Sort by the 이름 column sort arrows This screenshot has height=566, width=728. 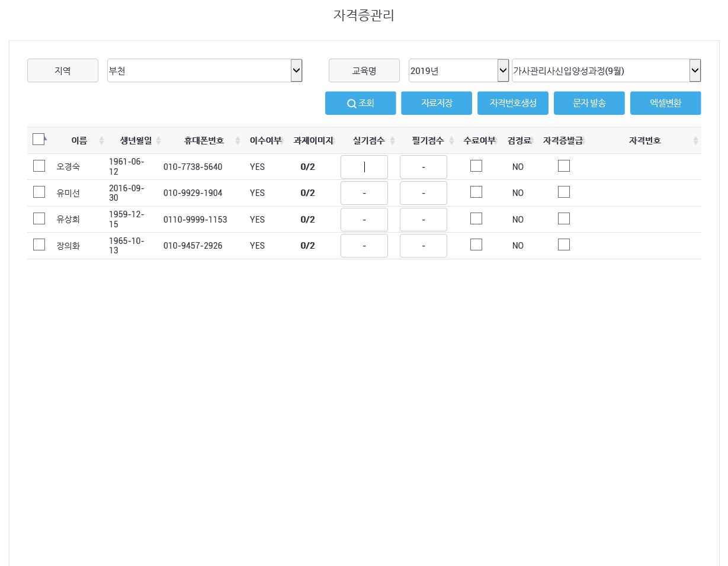[101, 141]
